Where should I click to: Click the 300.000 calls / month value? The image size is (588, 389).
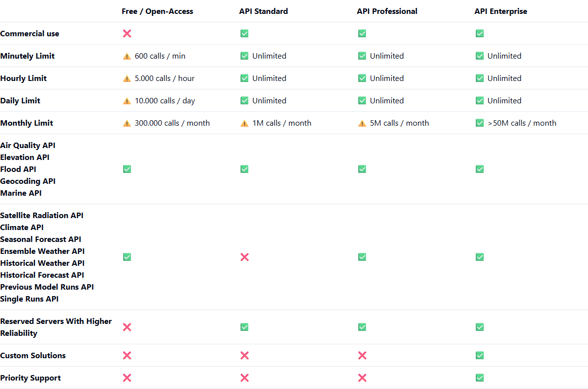click(x=172, y=123)
